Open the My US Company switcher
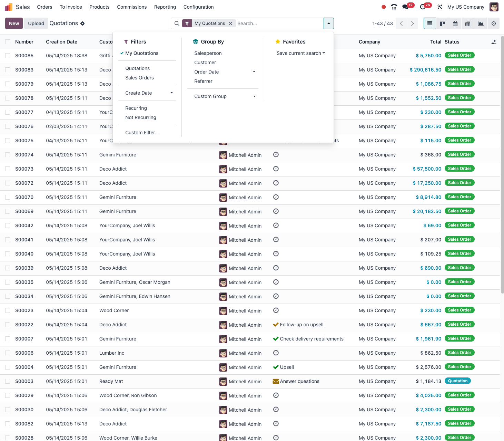 coord(466,7)
